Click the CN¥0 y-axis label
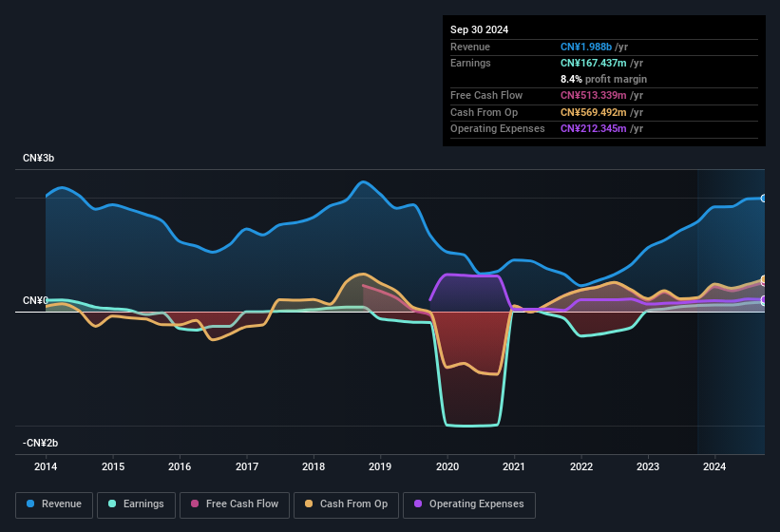 coord(35,301)
